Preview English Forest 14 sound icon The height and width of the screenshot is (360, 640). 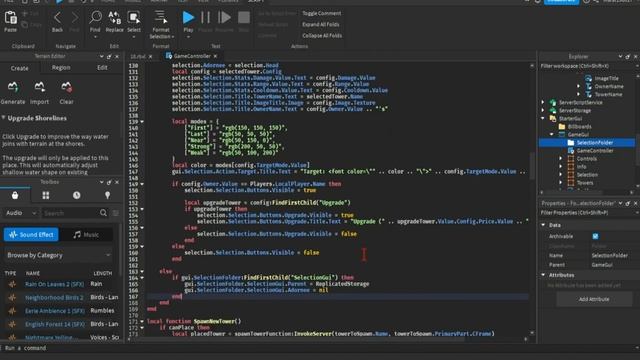(12, 324)
